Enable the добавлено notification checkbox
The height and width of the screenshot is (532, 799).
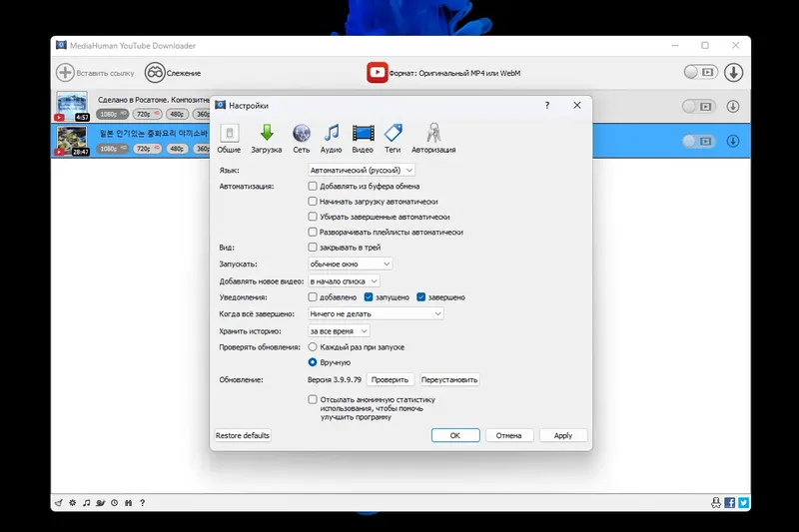click(313, 296)
